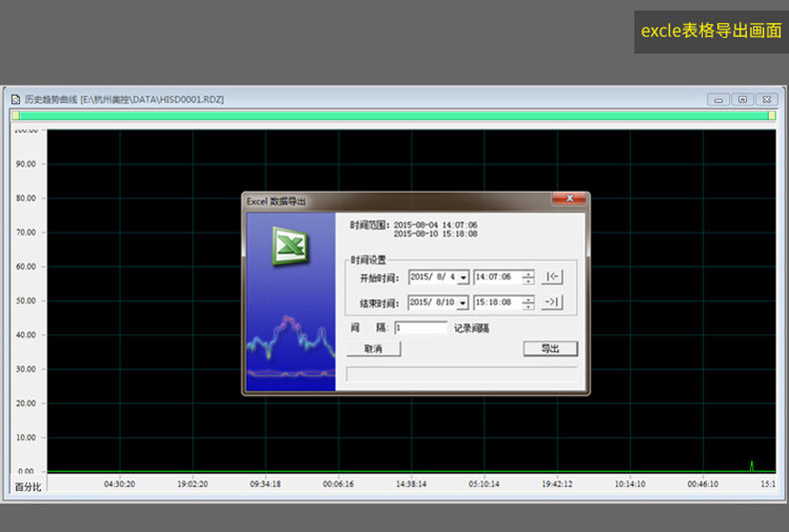The image size is (789, 532).
Task: Open the start date dropdown 2015/8/4
Action: coord(463,277)
